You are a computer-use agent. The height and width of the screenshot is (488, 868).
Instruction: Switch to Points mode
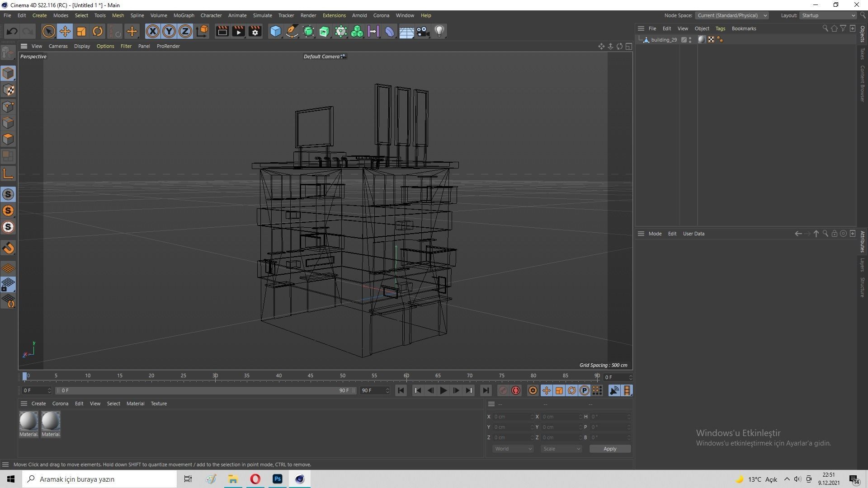8,107
